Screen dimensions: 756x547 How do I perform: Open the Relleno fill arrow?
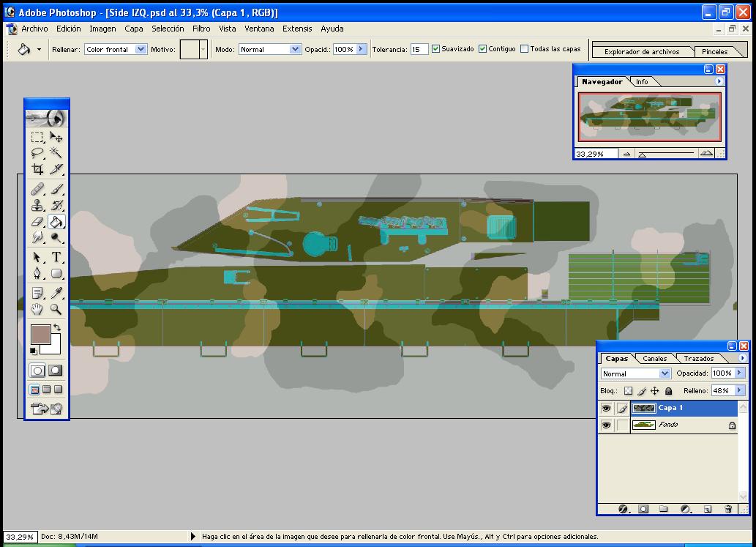click(x=740, y=390)
